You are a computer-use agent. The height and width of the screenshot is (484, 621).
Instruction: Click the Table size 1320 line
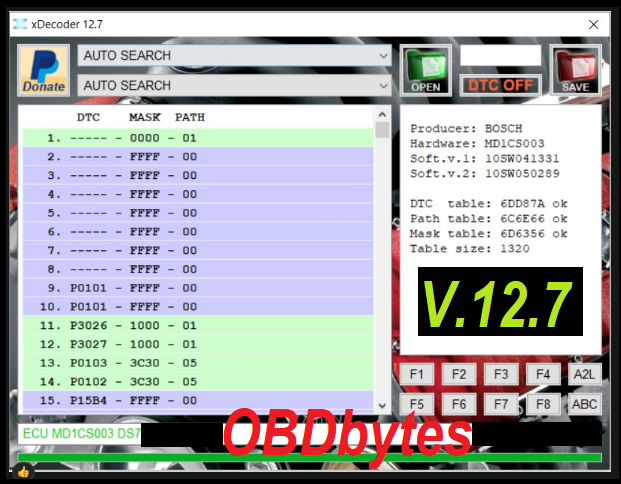coord(470,249)
